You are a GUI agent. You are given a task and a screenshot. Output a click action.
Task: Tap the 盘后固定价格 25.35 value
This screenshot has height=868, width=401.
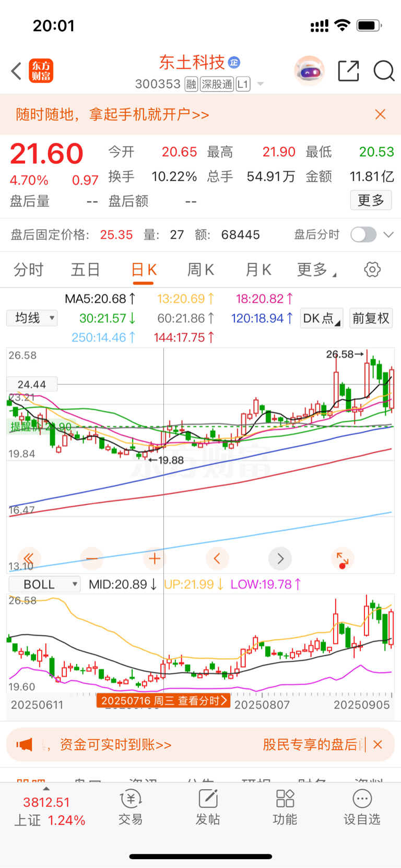coord(116,235)
